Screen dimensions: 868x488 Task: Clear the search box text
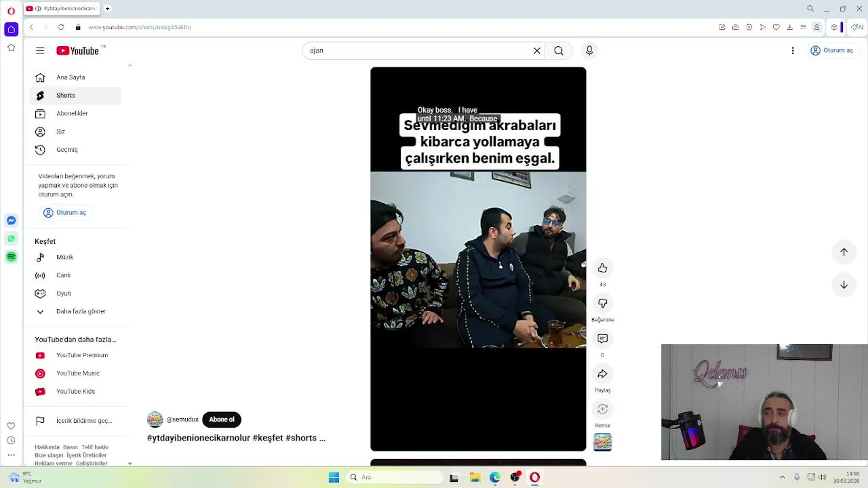pyautogui.click(x=537, y=50)
